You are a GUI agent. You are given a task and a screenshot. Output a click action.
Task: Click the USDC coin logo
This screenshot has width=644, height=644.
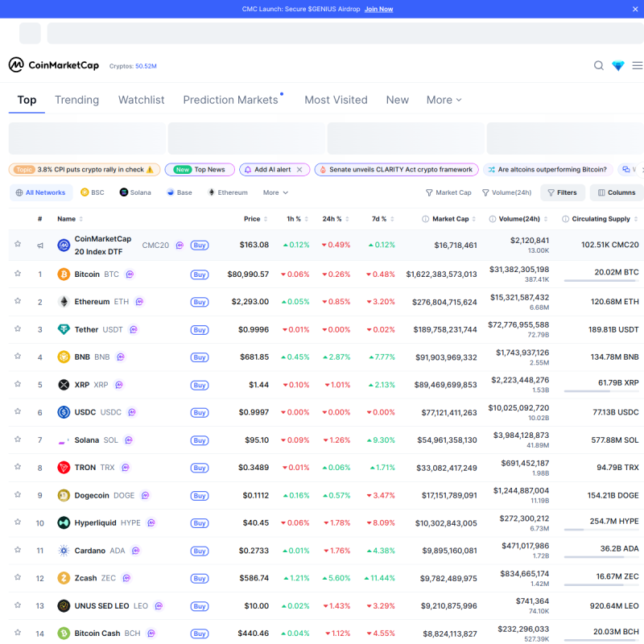pos(64,412)
